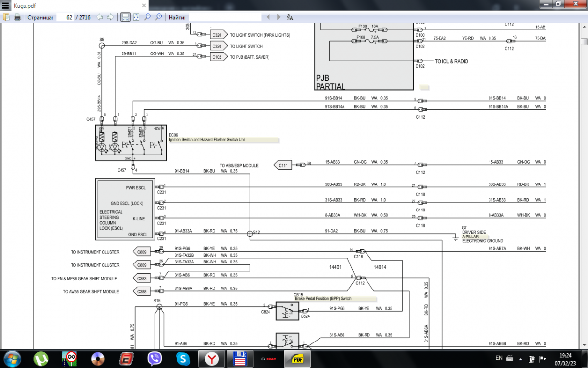Go to previous page arrow
Viewport: 588px width, 368px height.
point(100,17)
